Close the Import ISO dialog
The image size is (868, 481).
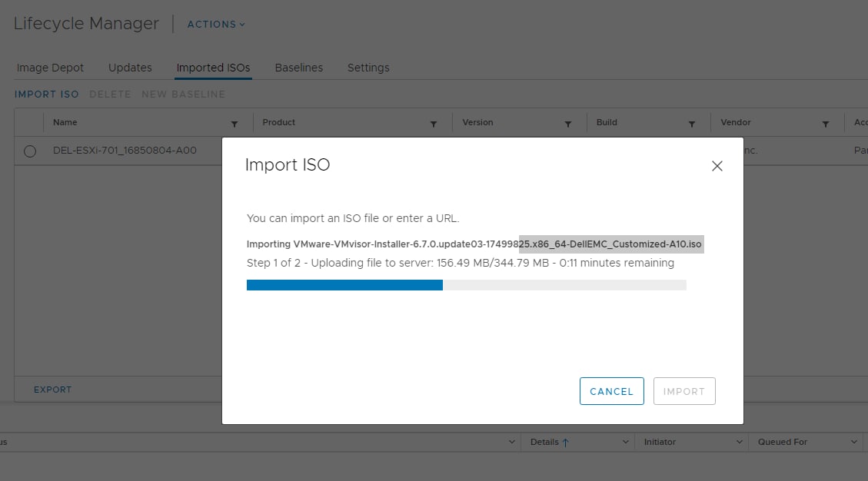[x=717, y=166]
